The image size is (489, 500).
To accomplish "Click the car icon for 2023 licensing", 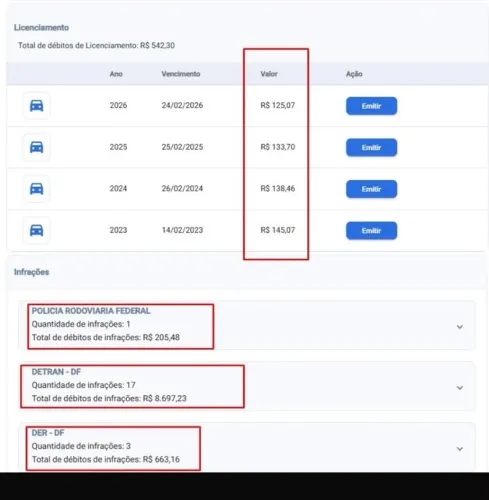I will point(36,230).
